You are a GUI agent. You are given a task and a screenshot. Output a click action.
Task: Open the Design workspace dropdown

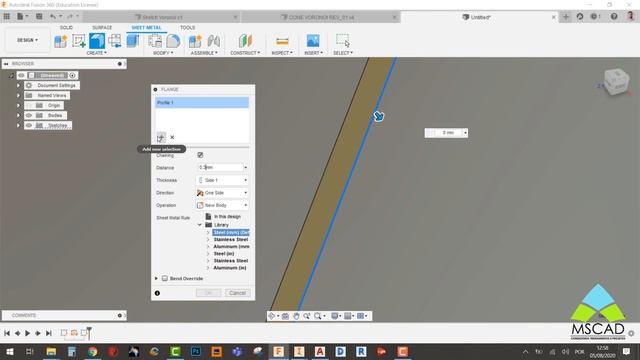(x=27, y=40)
